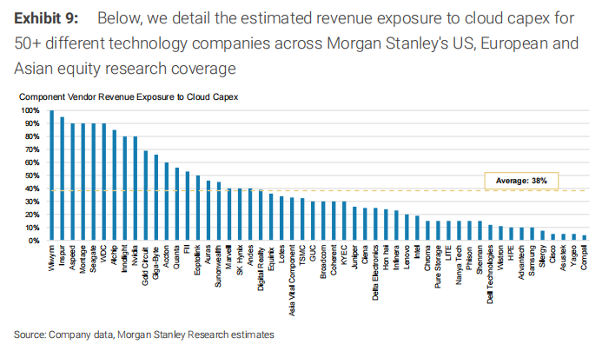Screen dimensions: 602x364
Task: Click the 'Coherent' x-axis label
Action: [x=334, y=260]
